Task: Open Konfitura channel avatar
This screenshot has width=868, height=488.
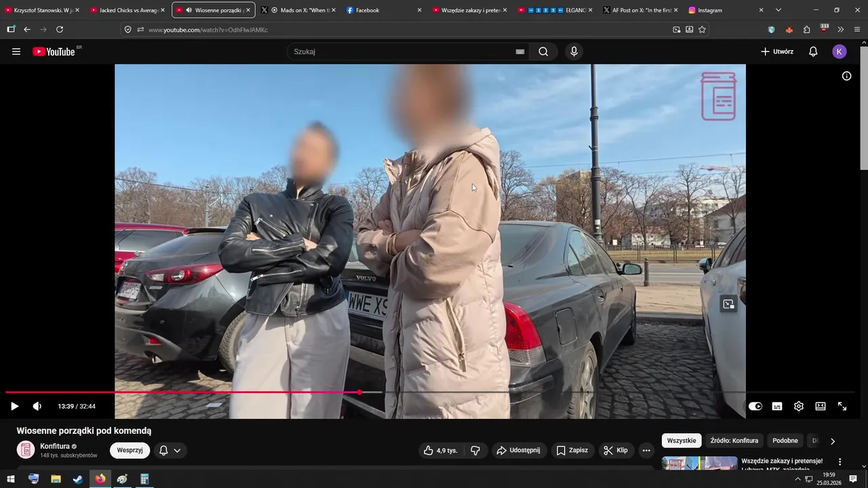Action: [26, 450]
